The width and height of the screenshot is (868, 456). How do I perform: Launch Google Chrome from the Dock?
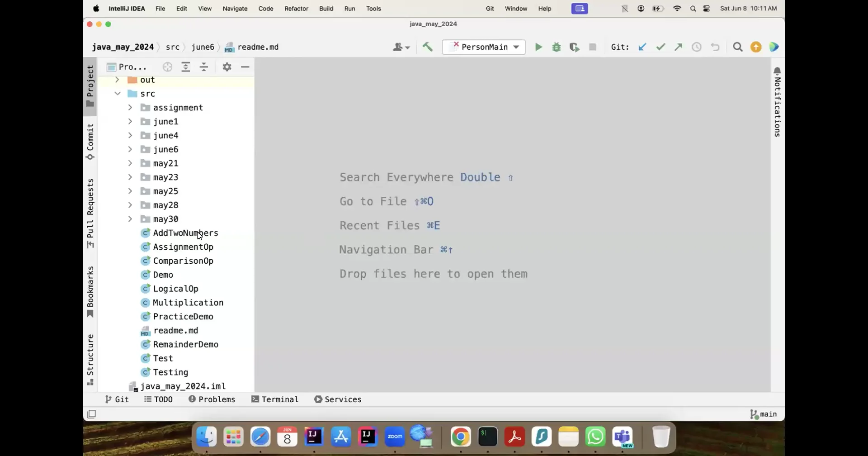[x=460, y=436]
